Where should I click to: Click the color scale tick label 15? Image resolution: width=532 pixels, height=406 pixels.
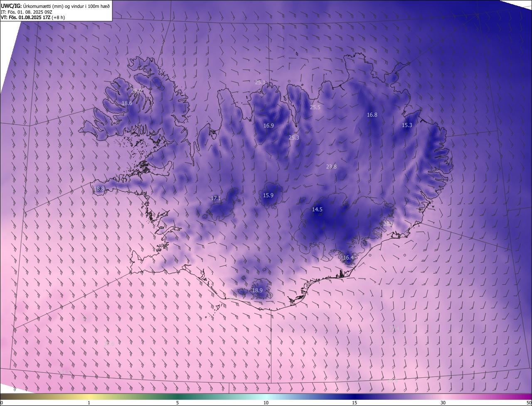[x=355, y=403]
